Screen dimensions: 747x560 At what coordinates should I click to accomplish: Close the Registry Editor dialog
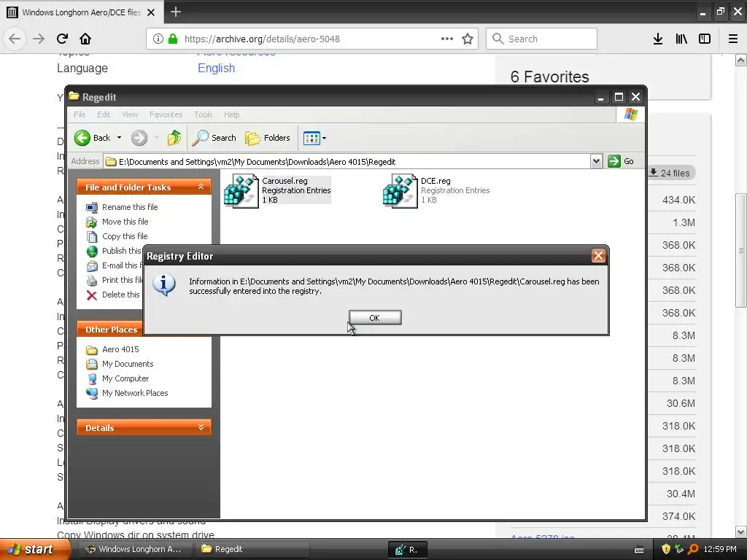point(598,256)
